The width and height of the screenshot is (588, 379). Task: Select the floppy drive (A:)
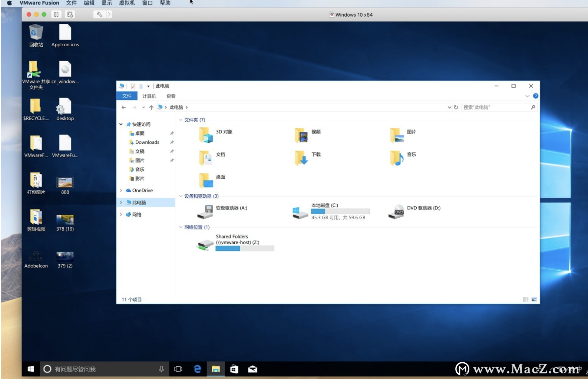point(222,211)
